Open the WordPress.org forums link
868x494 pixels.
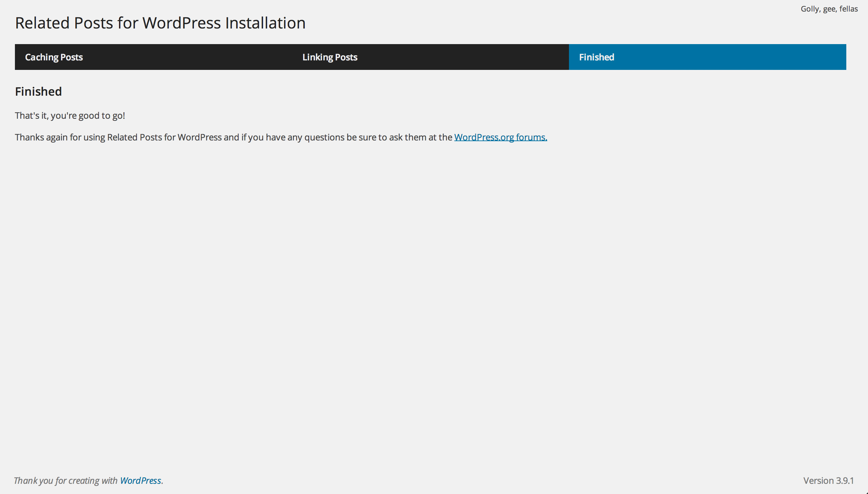500,137
